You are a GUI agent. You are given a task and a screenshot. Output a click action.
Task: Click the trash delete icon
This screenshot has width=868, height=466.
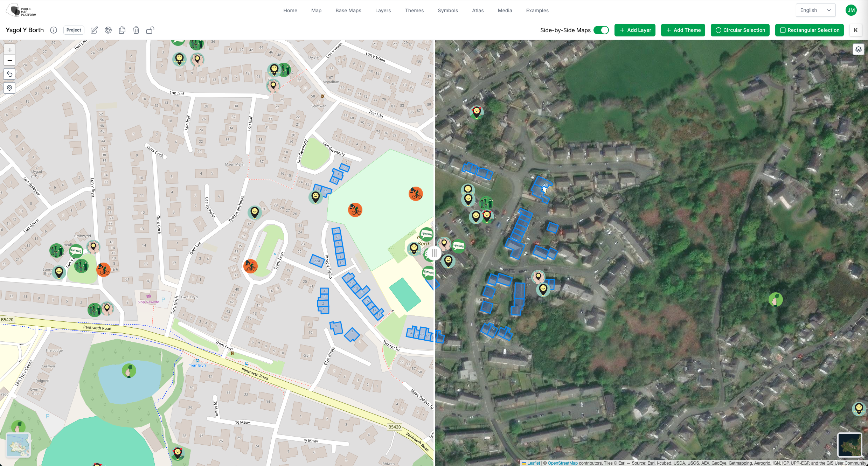[x=136, y=30]
